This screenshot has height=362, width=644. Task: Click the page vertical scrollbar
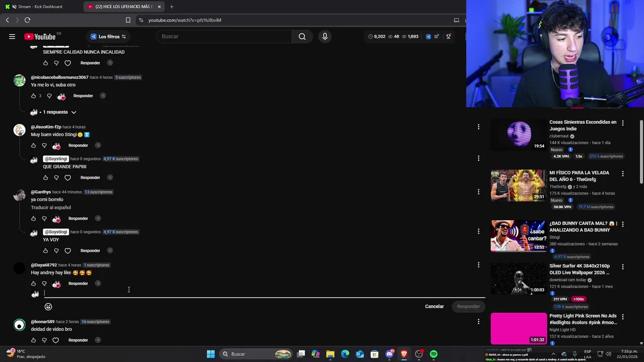pyautogui.click(x=641, y=151)
